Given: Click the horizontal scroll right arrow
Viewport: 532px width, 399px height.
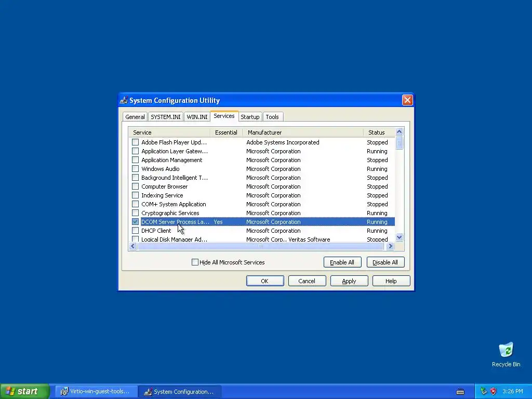Looking at the screenshot, I should (x=390, y=246).
